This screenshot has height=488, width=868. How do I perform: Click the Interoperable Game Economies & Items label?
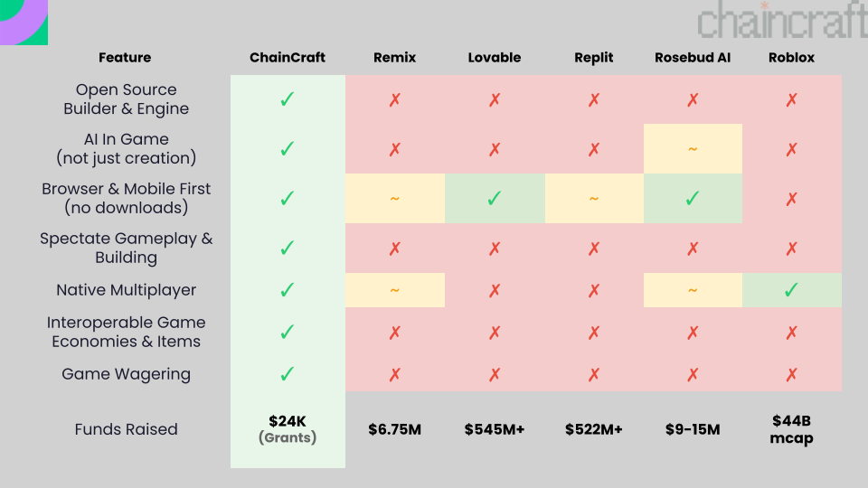click(x=126, y=332)
